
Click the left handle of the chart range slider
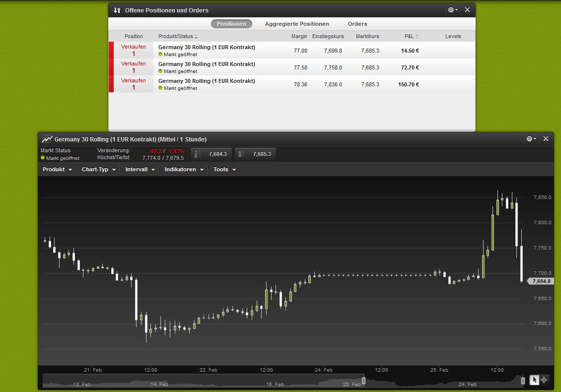(363, 381)
